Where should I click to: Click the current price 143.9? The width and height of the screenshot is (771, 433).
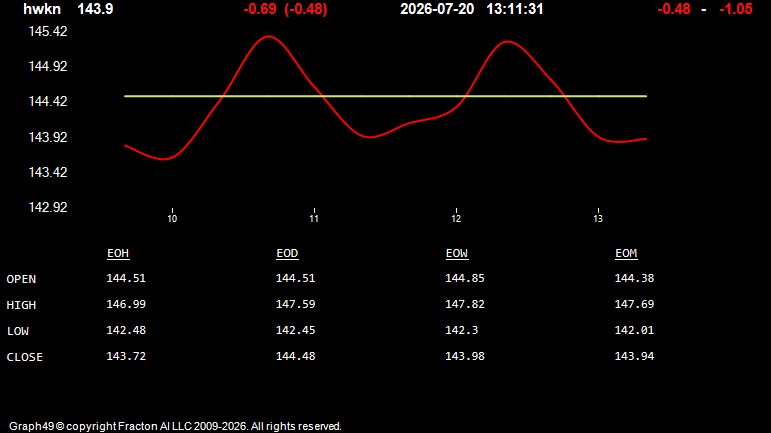click(95, 9)
